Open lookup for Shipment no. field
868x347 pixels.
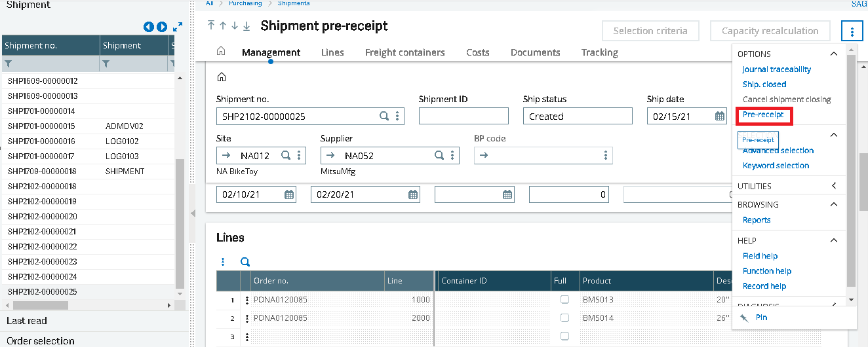pos(385,117)
